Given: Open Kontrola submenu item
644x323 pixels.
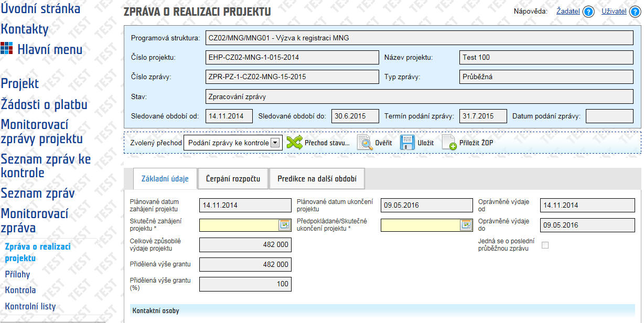Looking at the screenshot, I should point(20,290).
